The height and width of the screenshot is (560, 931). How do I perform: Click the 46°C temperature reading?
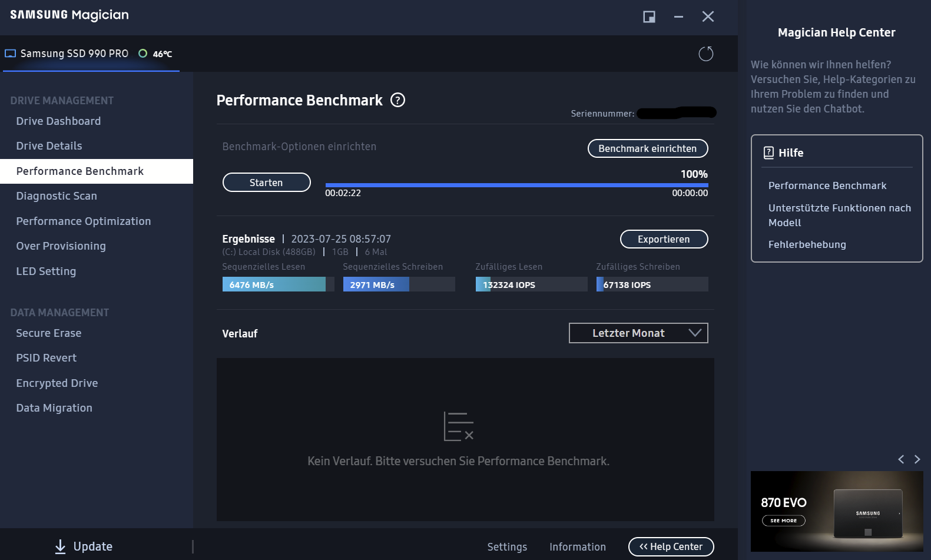[163, 54]
